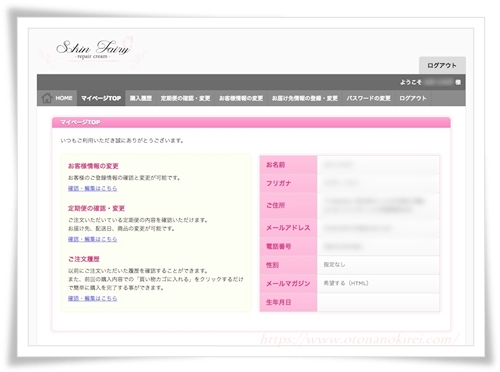Click the 生年月日 label cell
Image resolution: width=500 pixels, height=372 pixels.
(x=288, y=302)
